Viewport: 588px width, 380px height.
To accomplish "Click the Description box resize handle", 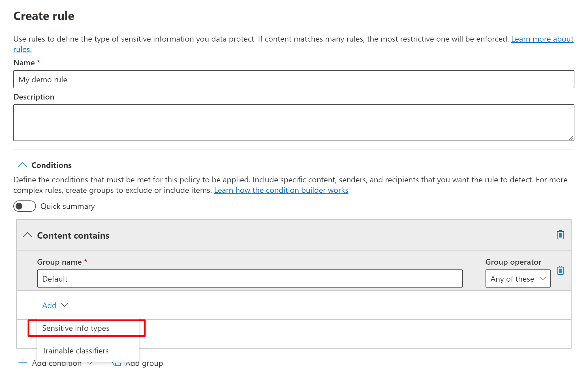I will point(571,138).
